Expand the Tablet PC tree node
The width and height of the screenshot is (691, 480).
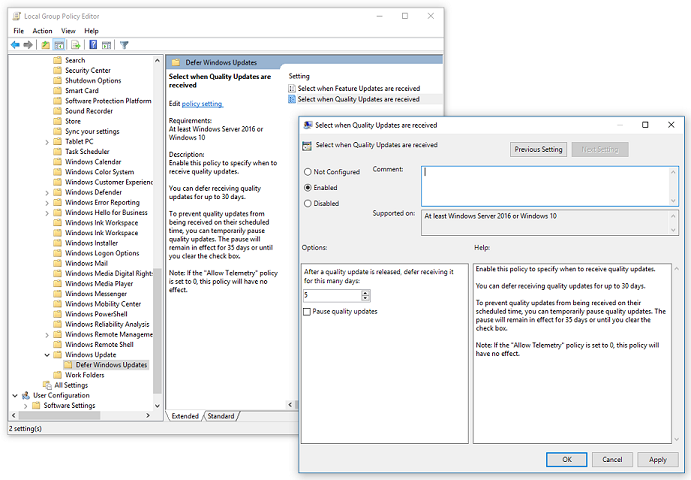(x=47, y=141)
